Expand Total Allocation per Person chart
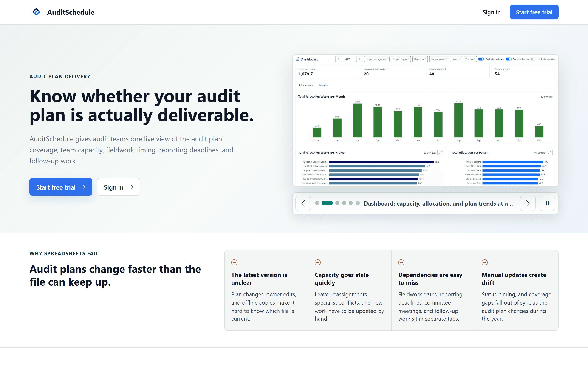The height and width of the screenshot is (368, 588). [x=549, y=152]
